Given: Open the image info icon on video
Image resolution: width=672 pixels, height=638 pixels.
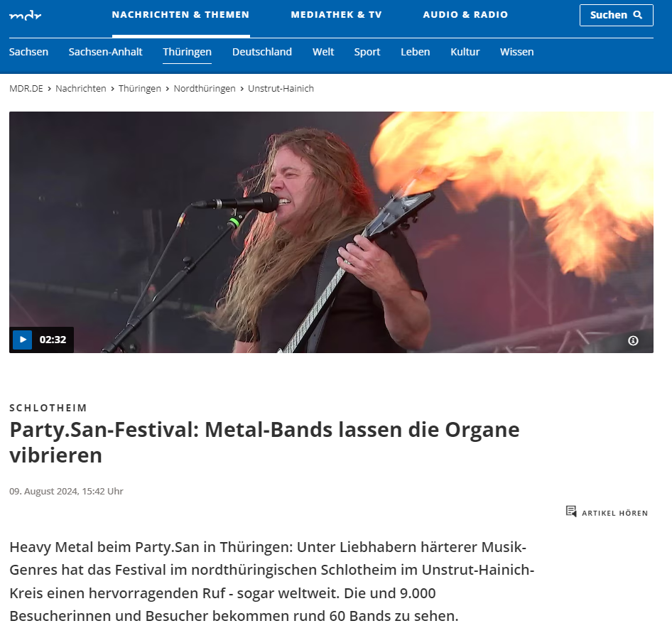Looking at the screenshot, I should tap(633, 340).
